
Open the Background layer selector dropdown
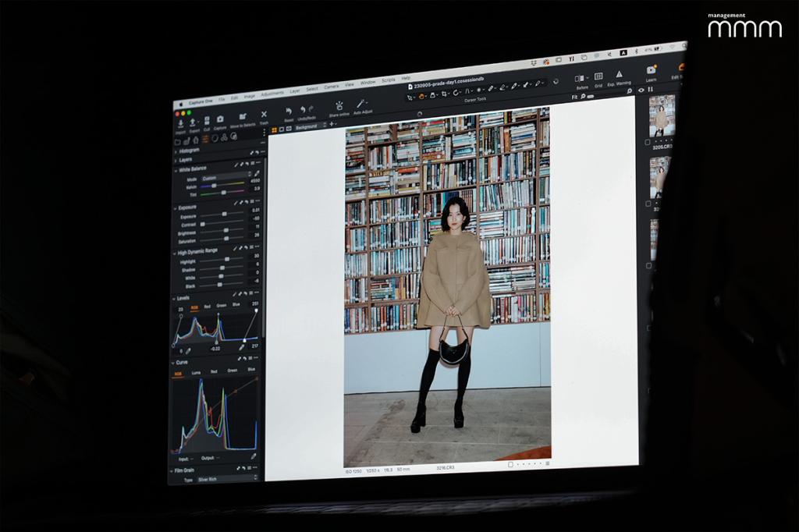point(311,126)
